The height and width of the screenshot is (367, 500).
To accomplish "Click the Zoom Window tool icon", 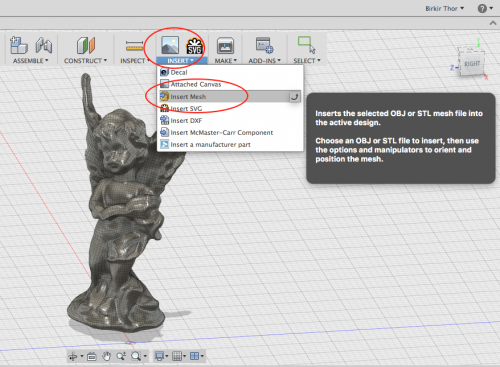I will tap(136, 356).
